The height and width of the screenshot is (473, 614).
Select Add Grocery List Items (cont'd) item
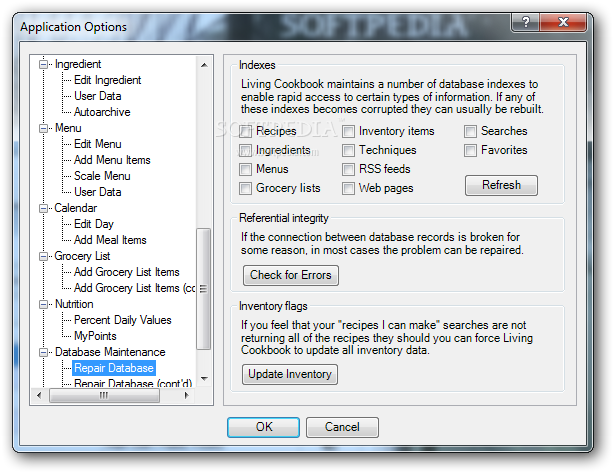click(x=134, y=288)
